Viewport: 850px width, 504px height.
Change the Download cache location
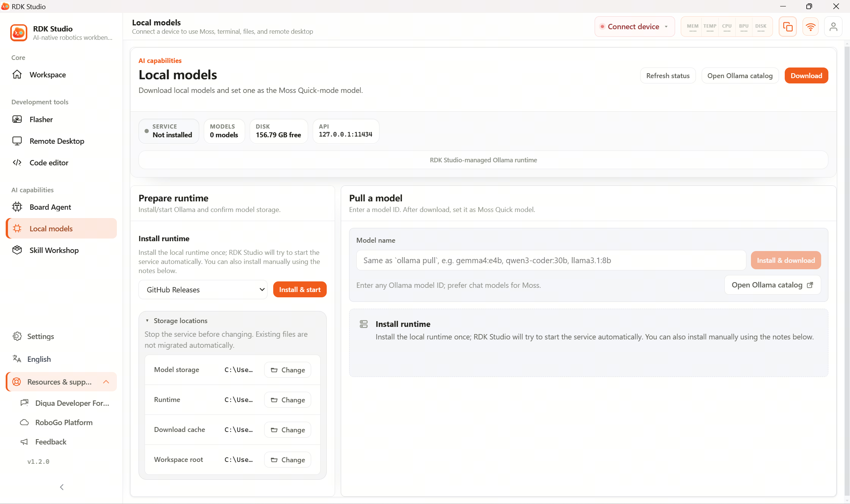[288, 430]
